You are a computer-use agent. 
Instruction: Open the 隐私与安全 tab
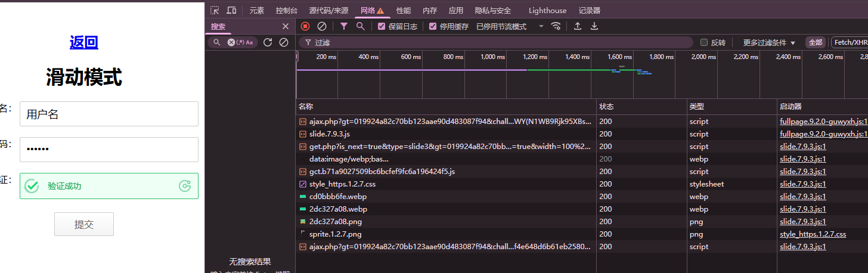pyautogui.click(x=493, y=10)
